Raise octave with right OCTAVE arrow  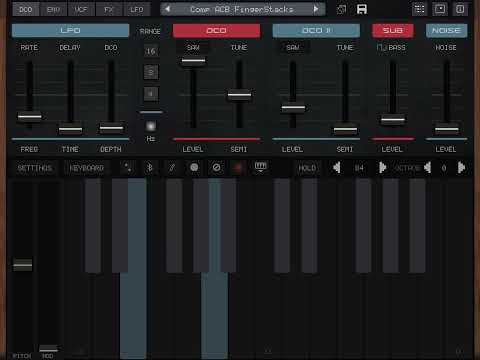[x=461, y=168]
